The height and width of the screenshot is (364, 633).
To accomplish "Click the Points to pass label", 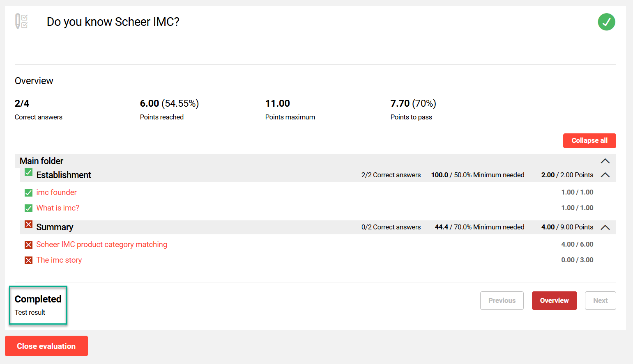I will [411, 117].
